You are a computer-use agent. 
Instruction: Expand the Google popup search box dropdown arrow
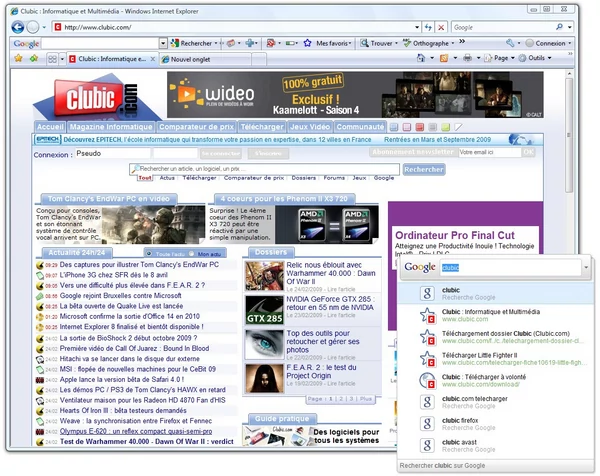[586, 267]
